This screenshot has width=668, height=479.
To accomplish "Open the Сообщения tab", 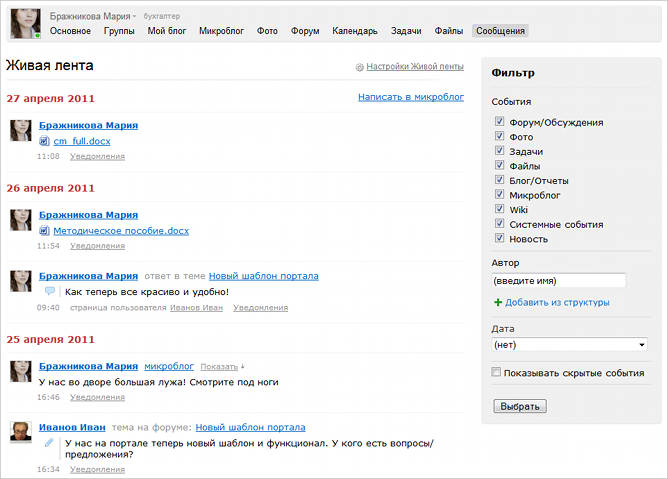I will 500,31.
